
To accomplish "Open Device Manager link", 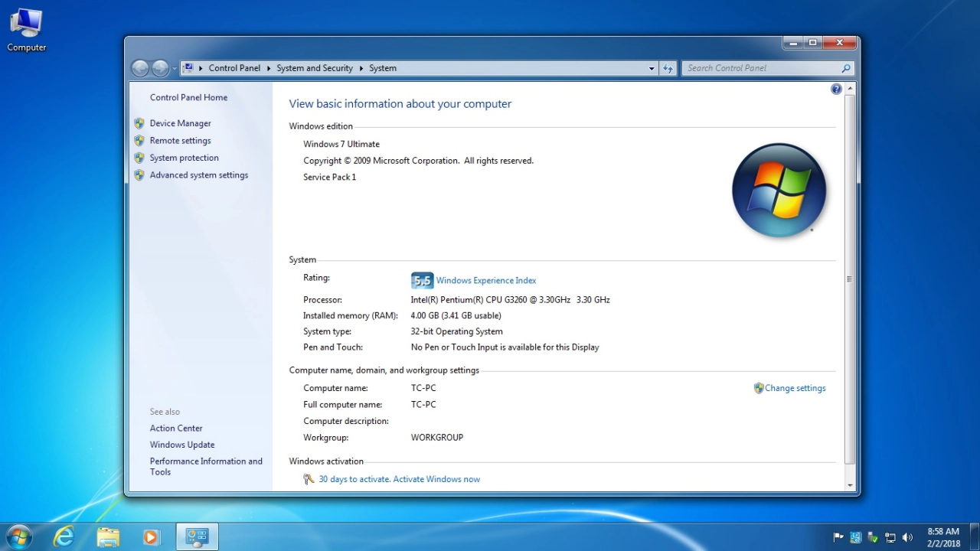I will coord(181,123).
